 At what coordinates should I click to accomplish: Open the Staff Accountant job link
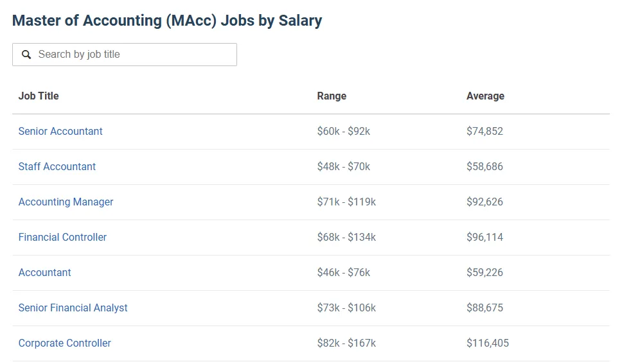pos(57,166)
